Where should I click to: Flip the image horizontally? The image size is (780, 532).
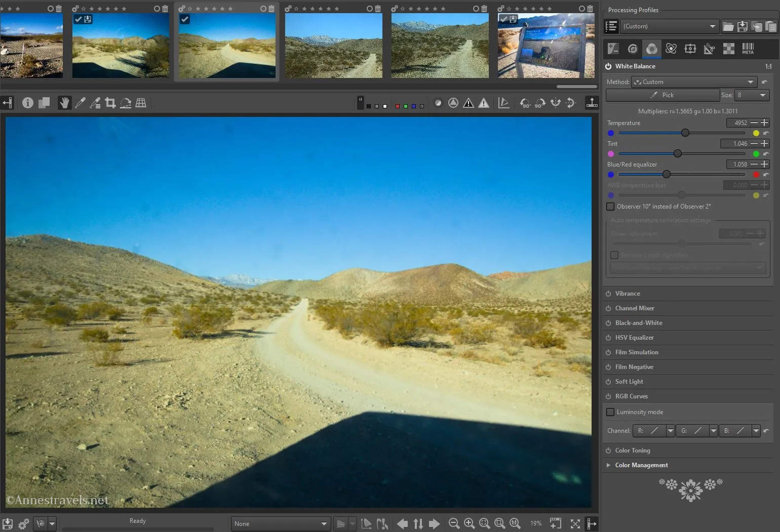tap(556, 103)
